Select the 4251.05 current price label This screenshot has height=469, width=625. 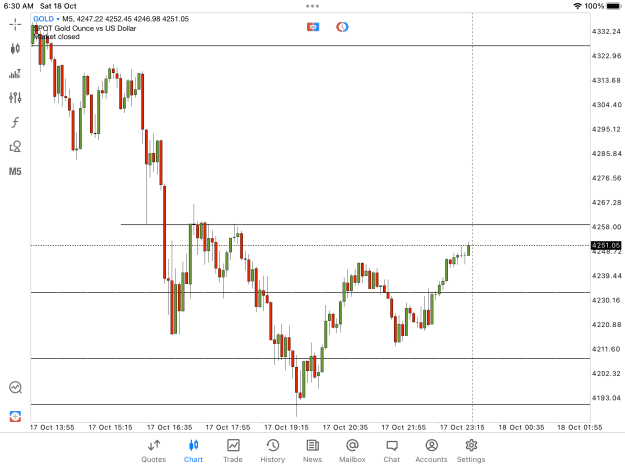[x=606, y=245]
